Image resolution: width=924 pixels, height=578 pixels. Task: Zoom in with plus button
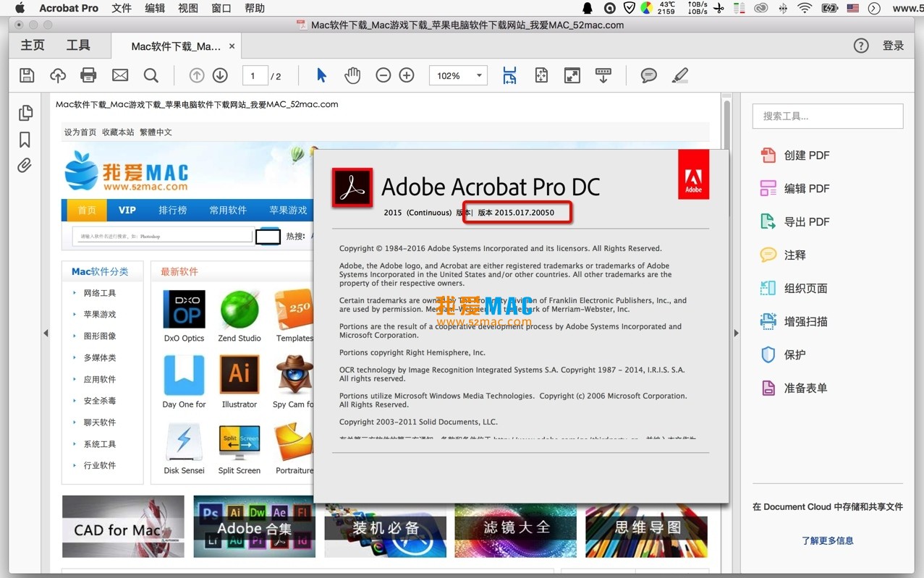tap(407, 75)
